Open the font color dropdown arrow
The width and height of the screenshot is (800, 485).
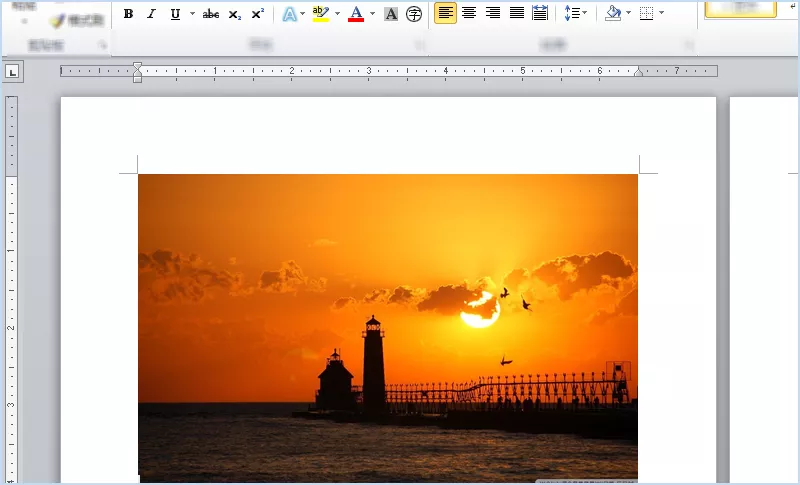point(372,14)
